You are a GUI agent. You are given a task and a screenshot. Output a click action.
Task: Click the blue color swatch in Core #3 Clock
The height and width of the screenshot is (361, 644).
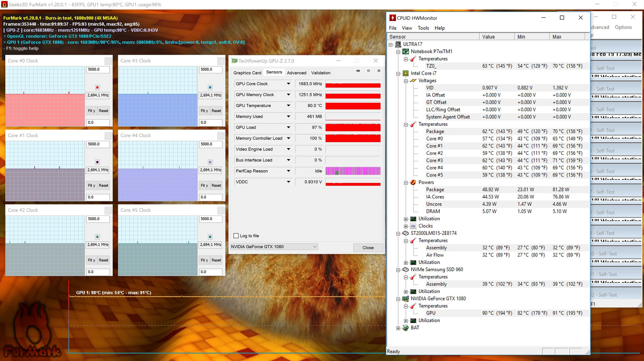coord(210,87)
